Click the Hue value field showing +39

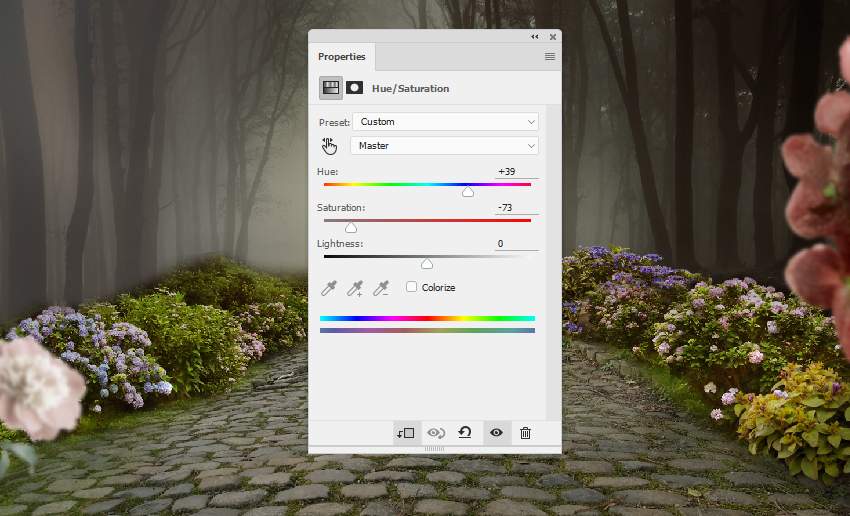click(517, 171)
